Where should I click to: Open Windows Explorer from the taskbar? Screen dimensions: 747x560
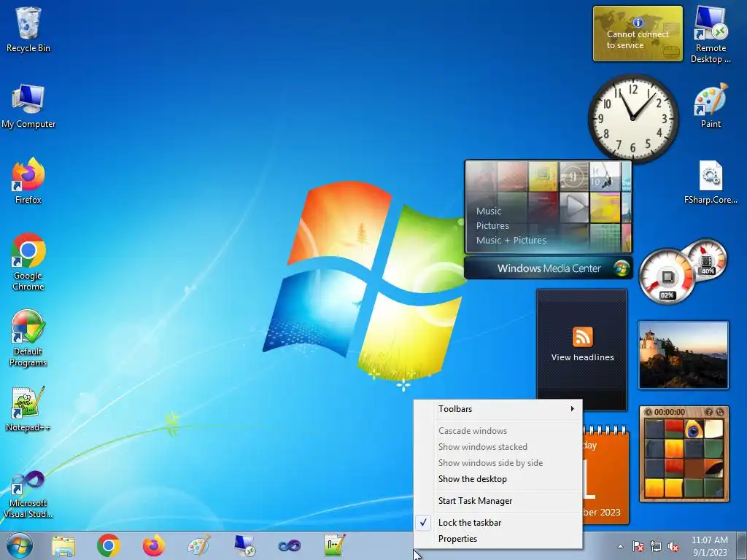point(63,546)
